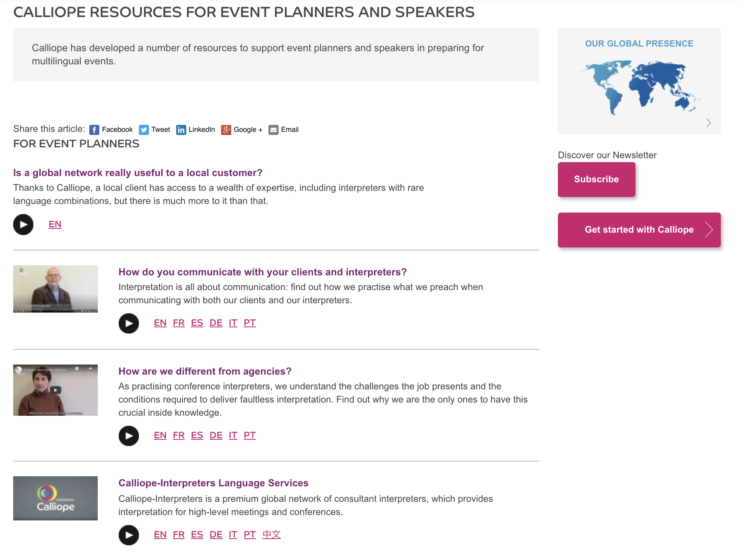Screen dimensions: 741x560
Task: Click the Google + share icon
Action: (x=226, y=130)
